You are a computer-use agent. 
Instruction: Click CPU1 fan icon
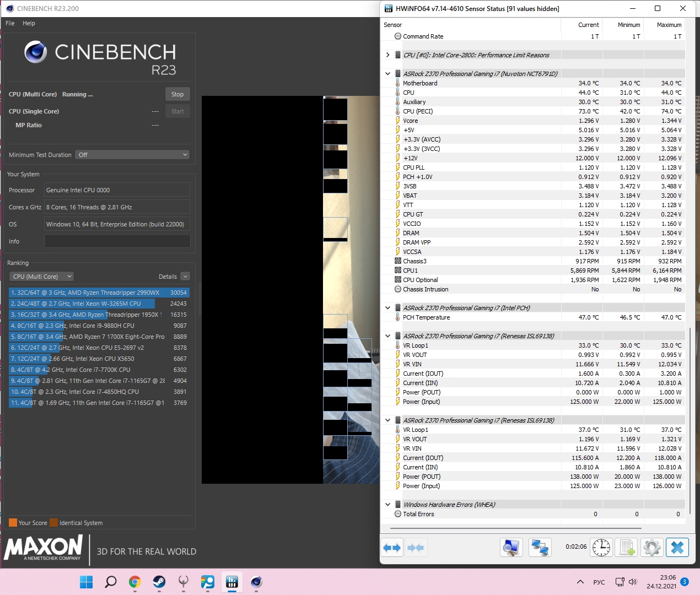click(x=398, y=271)
